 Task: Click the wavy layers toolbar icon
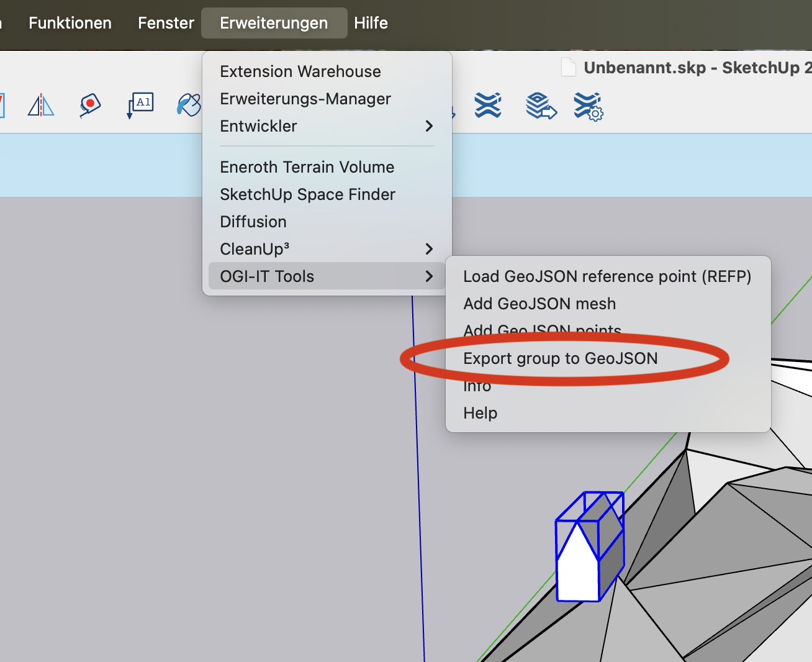[488, 106]
